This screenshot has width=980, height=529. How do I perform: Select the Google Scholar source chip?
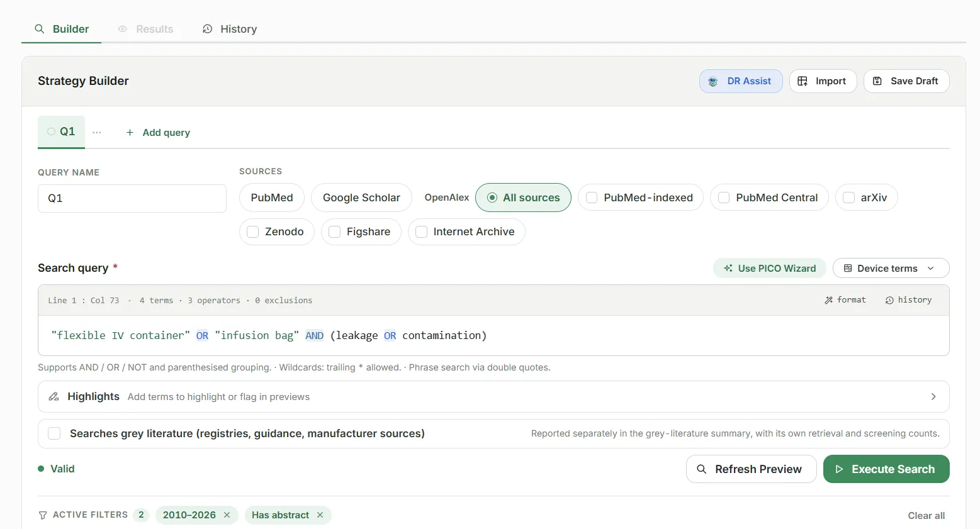click(x=361, y=198)
